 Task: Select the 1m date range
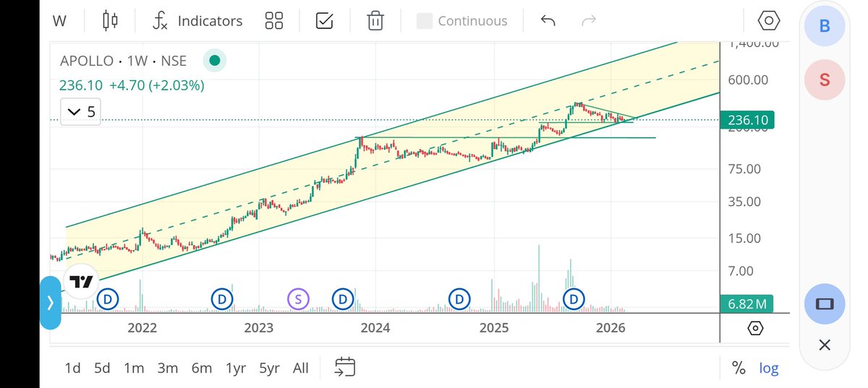(x=134, y=368)
